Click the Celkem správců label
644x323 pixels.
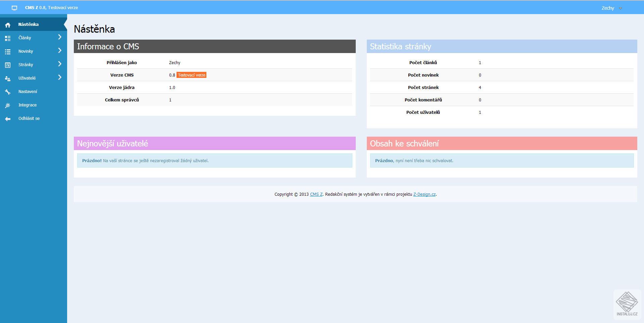tap(122, 100)
